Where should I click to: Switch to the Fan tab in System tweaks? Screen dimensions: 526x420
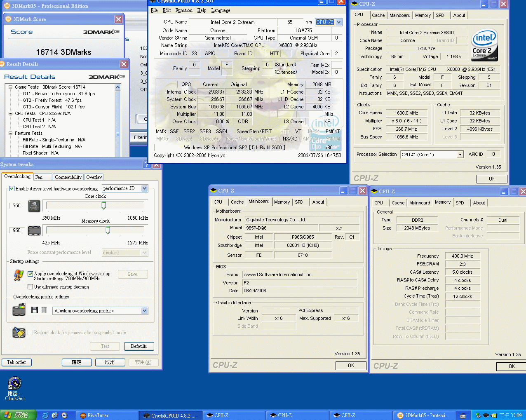[x=42, y=177]
